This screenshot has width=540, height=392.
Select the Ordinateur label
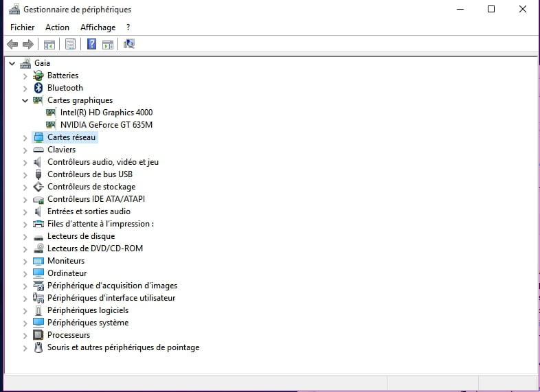coord(67,273)
